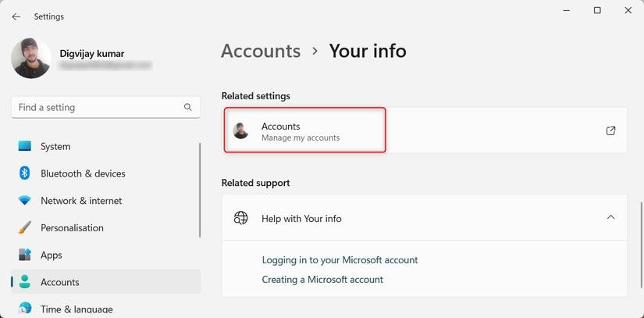Click the Time & language globe icon
This screenshot has height=318, width=644.
[25, 309]
